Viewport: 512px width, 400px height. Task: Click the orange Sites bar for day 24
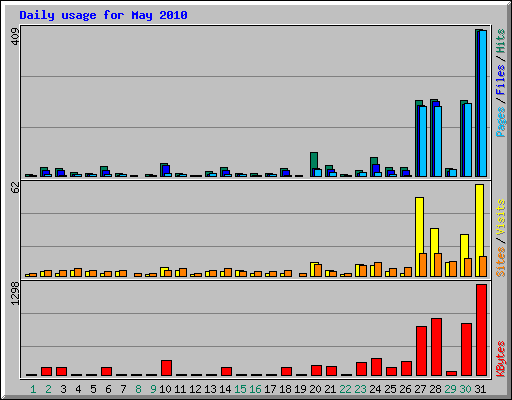[378, 269]
